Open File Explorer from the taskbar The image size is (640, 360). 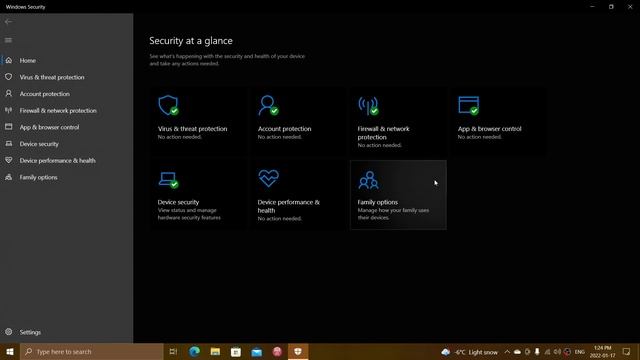[215, 351]
